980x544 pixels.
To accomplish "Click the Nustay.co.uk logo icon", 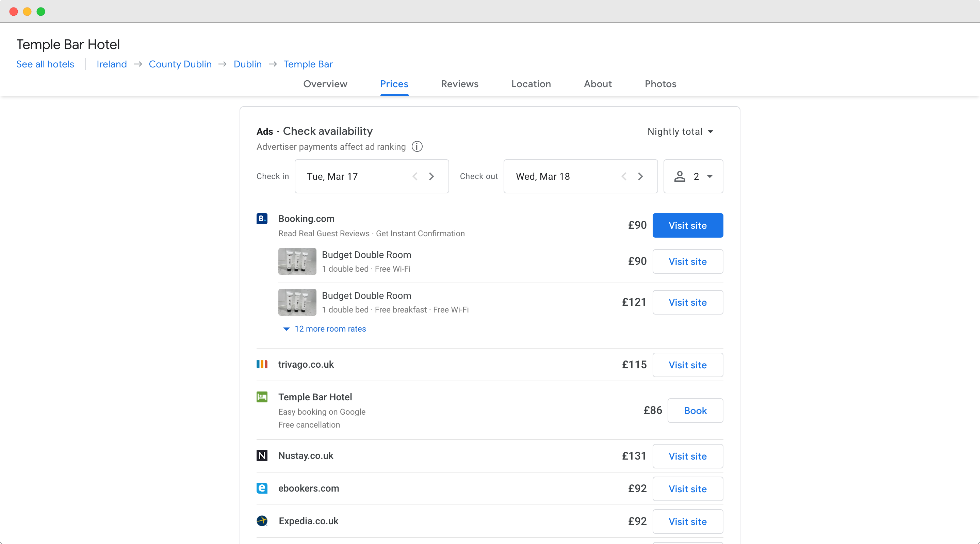I will click(x=262, y=455).
